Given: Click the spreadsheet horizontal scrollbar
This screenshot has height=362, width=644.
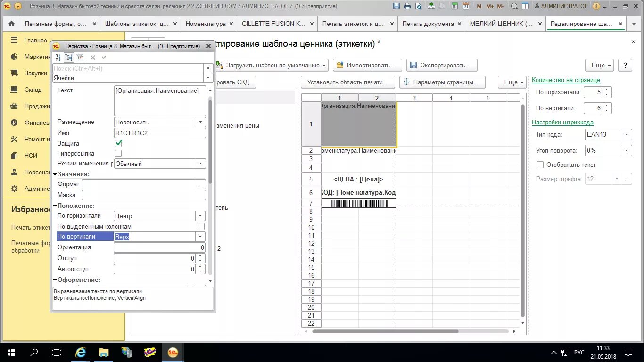Looking at the screenshot, I should (x=385, y=331).
